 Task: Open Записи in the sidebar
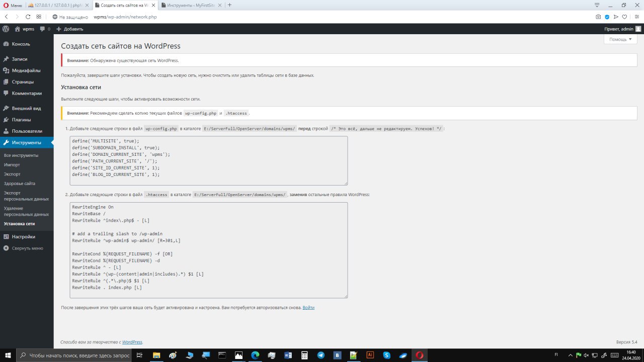point(27,59)
